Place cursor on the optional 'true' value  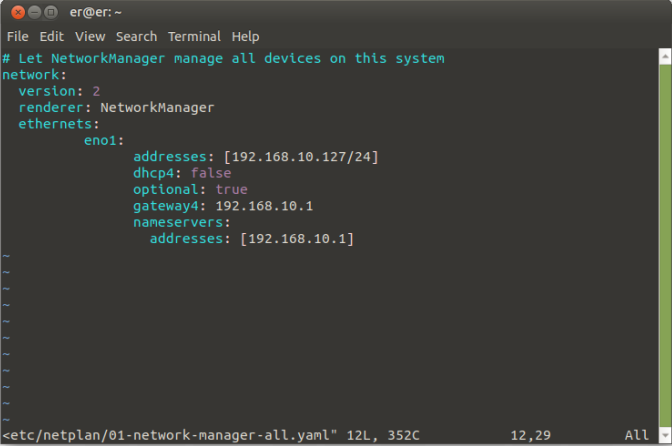[231, 189]
